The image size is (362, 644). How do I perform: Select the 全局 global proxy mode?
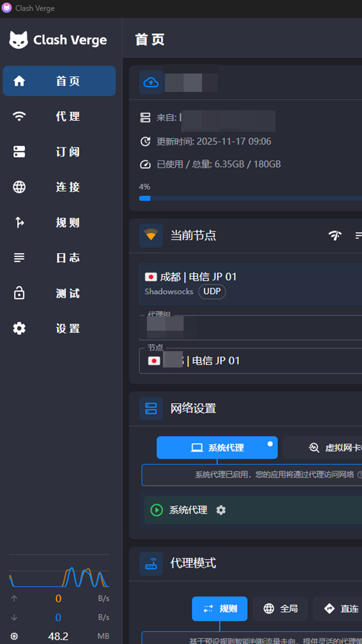[280, 609]
